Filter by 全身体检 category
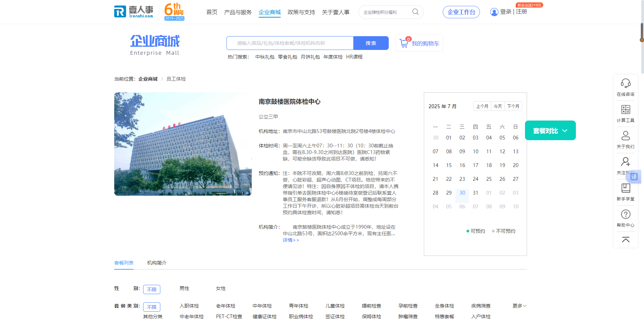The height and width of the screenshot is (322, 644). coord(444,306)
